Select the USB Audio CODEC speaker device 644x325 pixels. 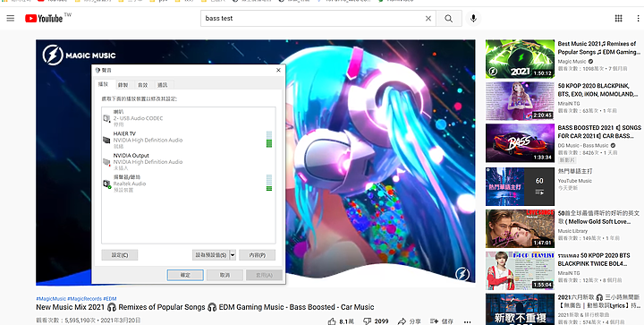(188, 118)
